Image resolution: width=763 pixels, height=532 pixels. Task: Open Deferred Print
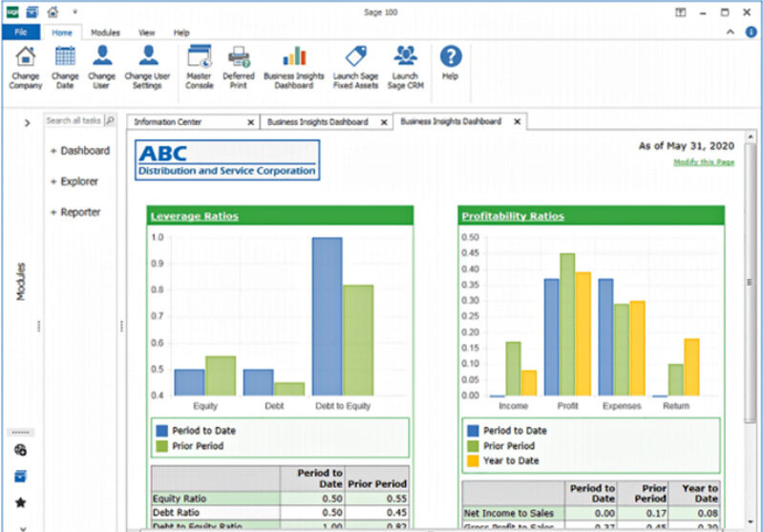[x=239, y=66]
